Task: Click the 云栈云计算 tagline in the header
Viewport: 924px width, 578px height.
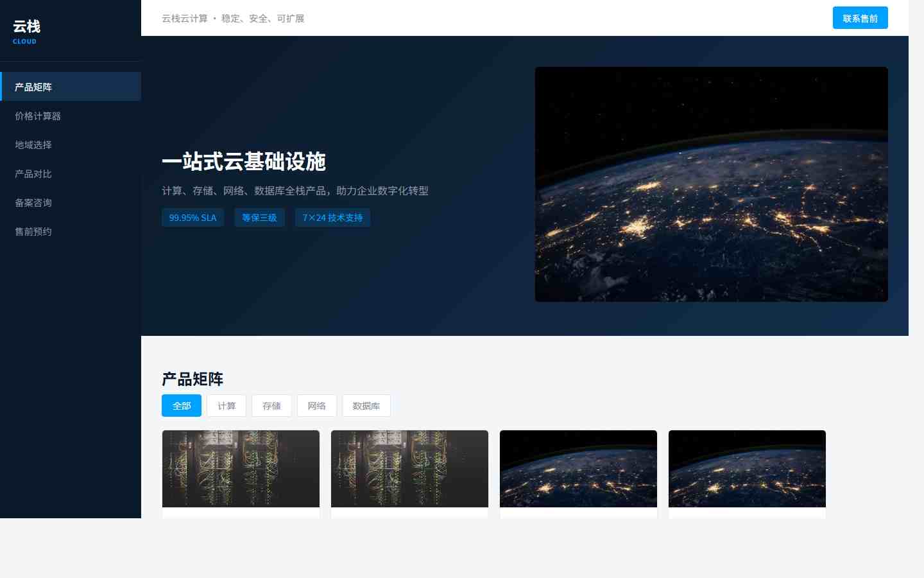Action: [x=233, y=19]
